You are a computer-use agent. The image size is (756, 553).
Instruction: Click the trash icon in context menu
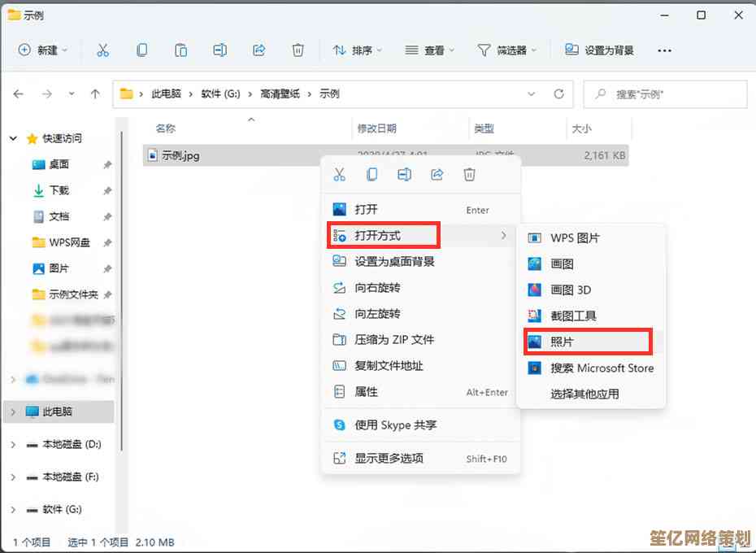click(469, 174)
